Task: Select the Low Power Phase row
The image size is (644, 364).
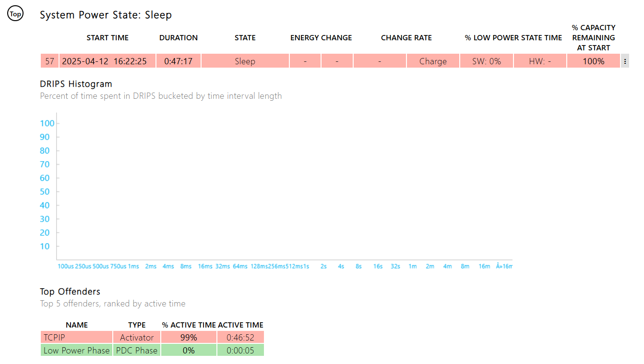Action: (77, 351)
